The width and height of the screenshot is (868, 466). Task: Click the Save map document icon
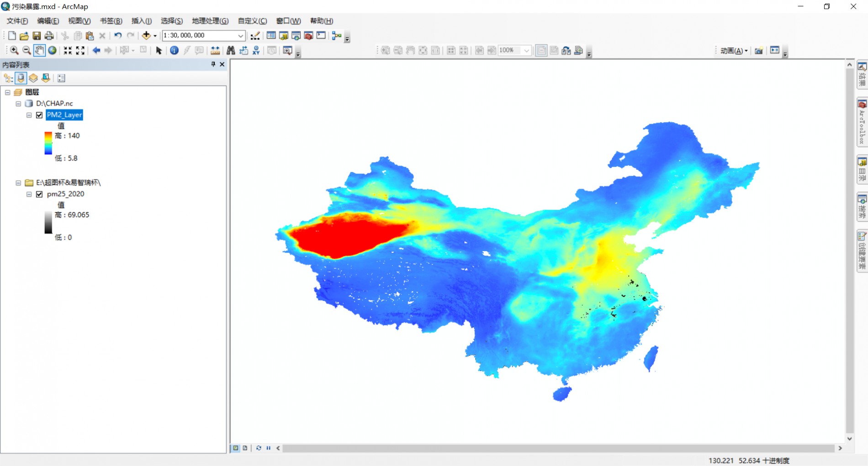37,36
